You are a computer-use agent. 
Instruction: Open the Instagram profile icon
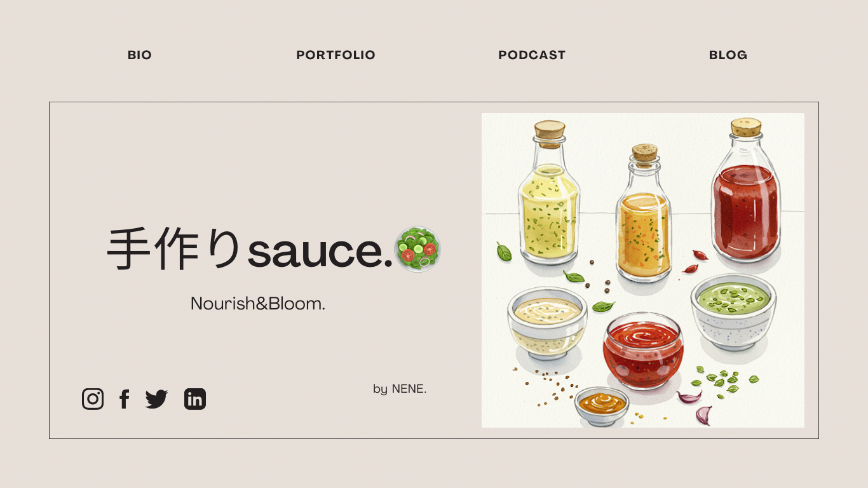click(x=93, y=399)
